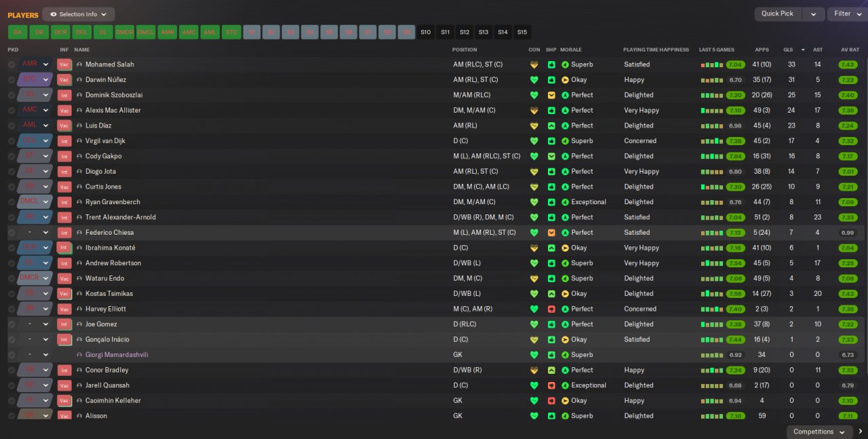Sort by the AV RAT column header
Screen dimensions: 868x439
coord(850,50)
